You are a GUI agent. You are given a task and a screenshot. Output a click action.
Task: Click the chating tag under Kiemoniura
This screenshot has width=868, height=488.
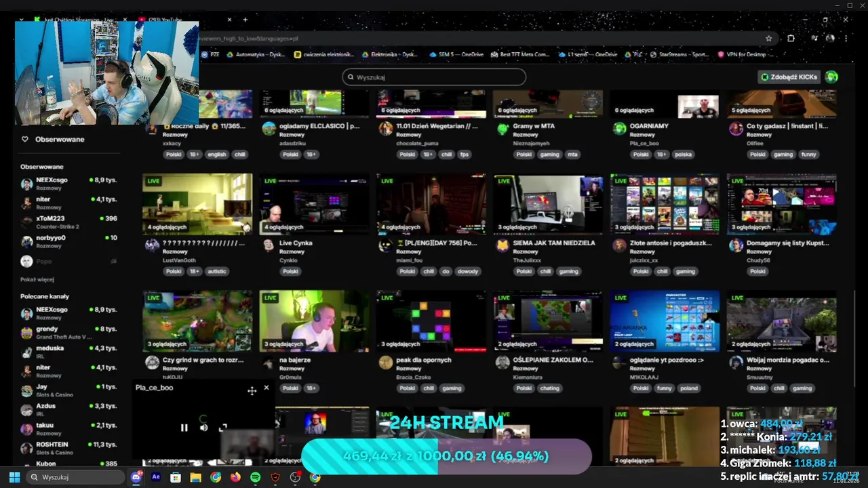click(x=550, y=388)
